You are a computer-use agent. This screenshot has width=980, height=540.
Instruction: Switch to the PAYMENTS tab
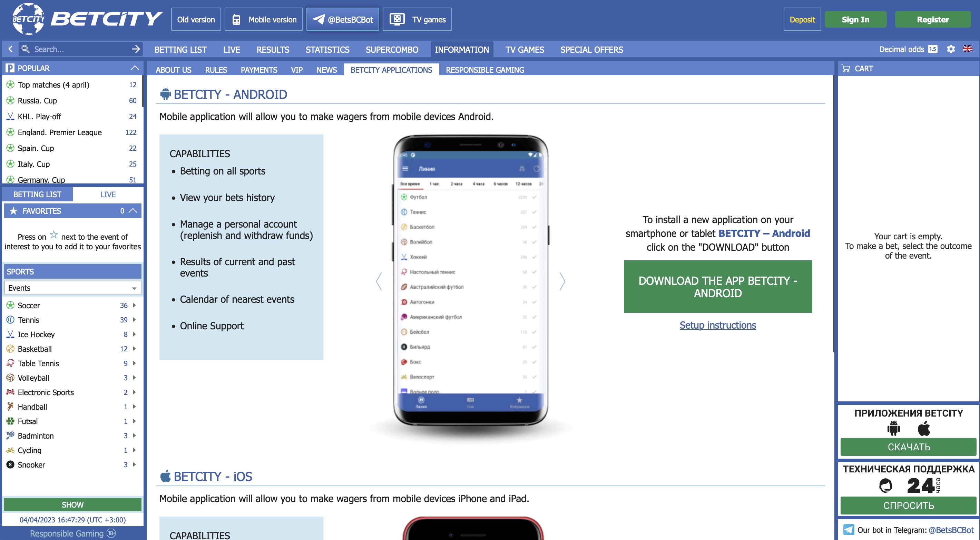(x=259, y=70)
